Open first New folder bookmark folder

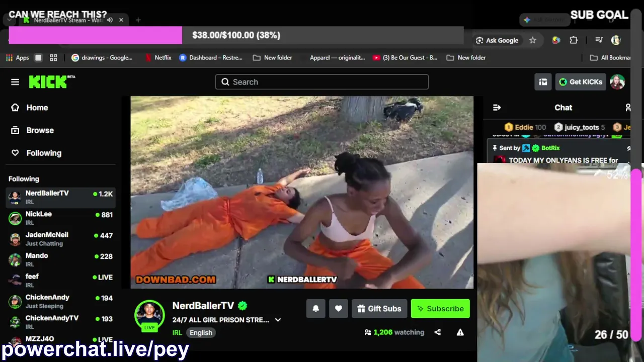coord(272,58)
